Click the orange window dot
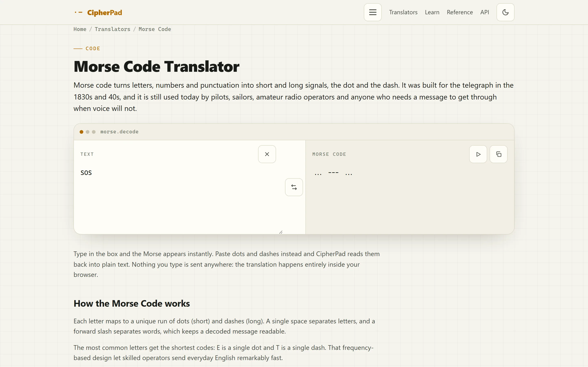588x367 pixels. (x=81, y=132)
